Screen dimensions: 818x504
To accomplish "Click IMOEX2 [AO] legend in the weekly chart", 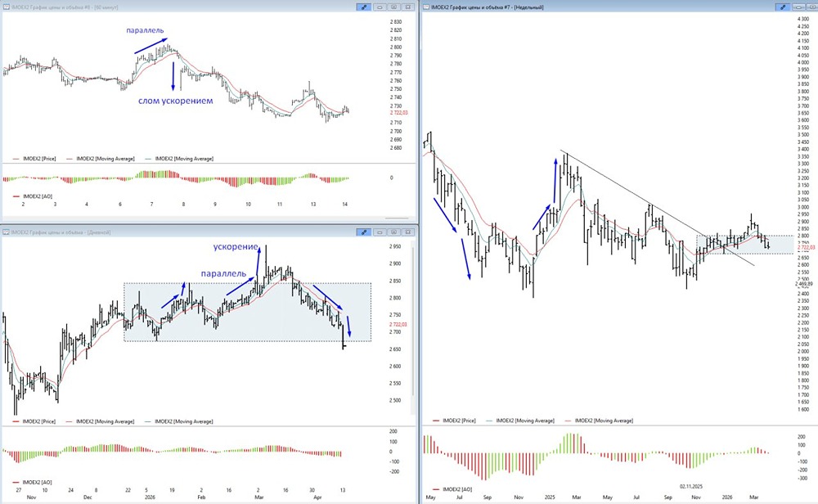I will click(452, 489).
